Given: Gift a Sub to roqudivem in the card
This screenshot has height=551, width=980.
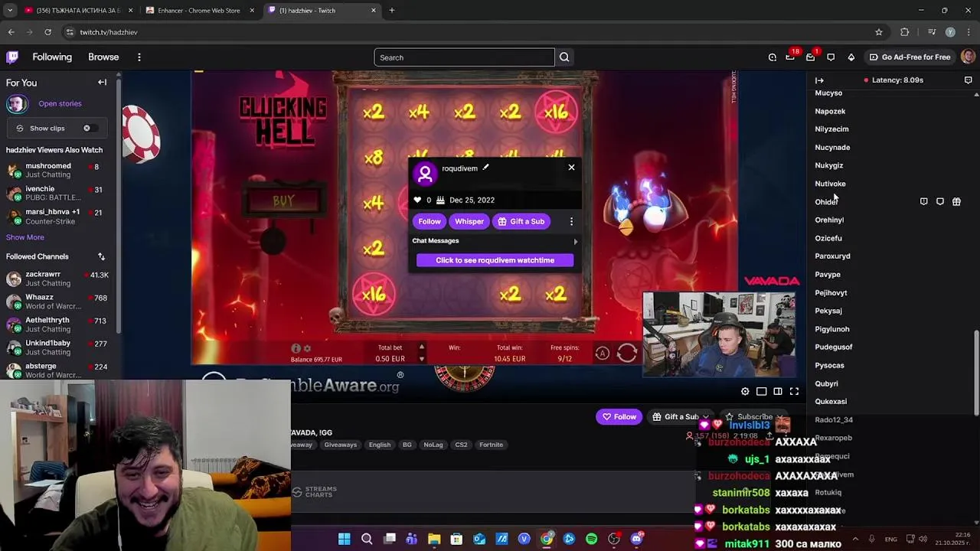Looking at the screenshot, I should click(x=521, y=221).
